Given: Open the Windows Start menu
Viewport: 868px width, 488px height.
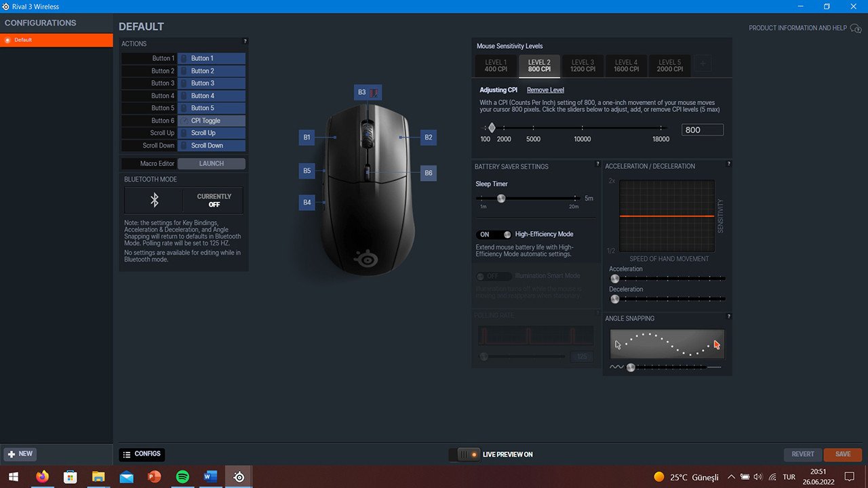Looking at the screenshot, I should click(14, 476).
